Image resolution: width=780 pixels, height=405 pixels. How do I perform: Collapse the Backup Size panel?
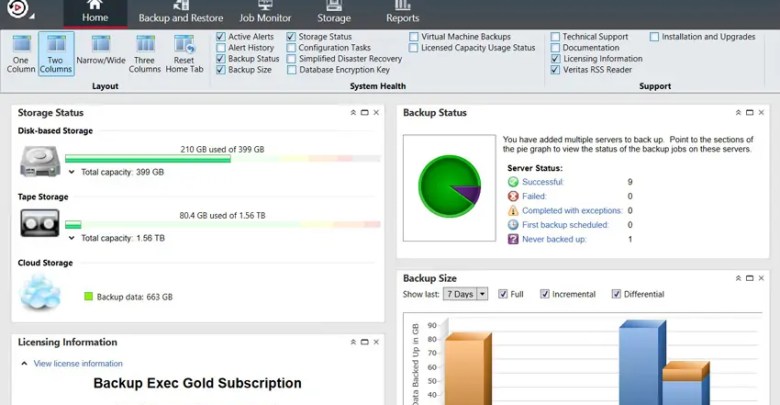click(738, 278)
